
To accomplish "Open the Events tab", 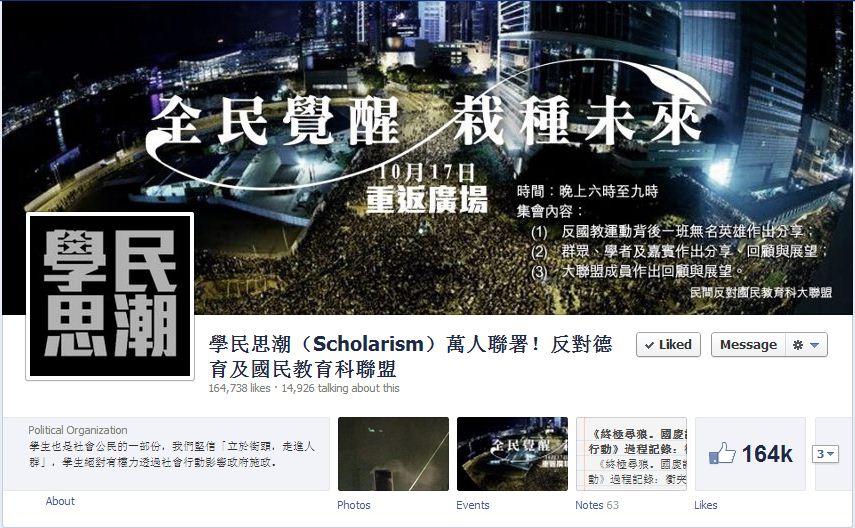I will 473,505.
